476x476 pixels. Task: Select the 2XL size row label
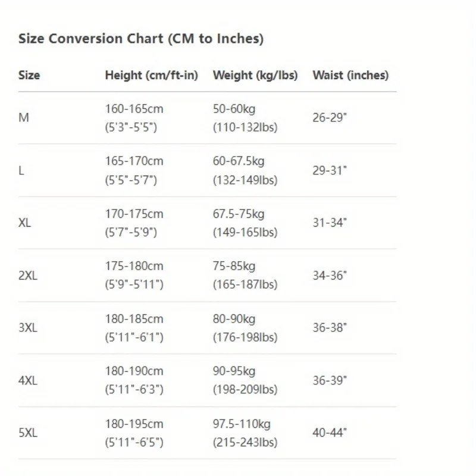pyautogui.click(x=28, y=275)
